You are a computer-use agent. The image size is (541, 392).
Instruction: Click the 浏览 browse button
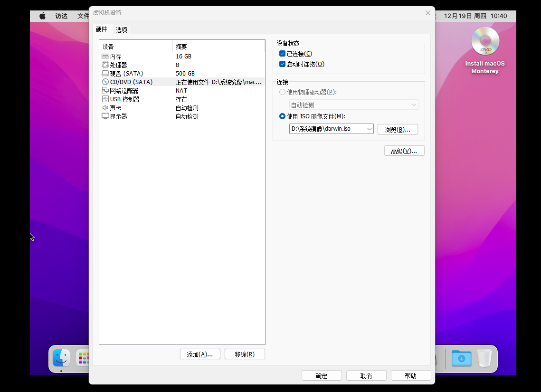click(x=397, y=129)
